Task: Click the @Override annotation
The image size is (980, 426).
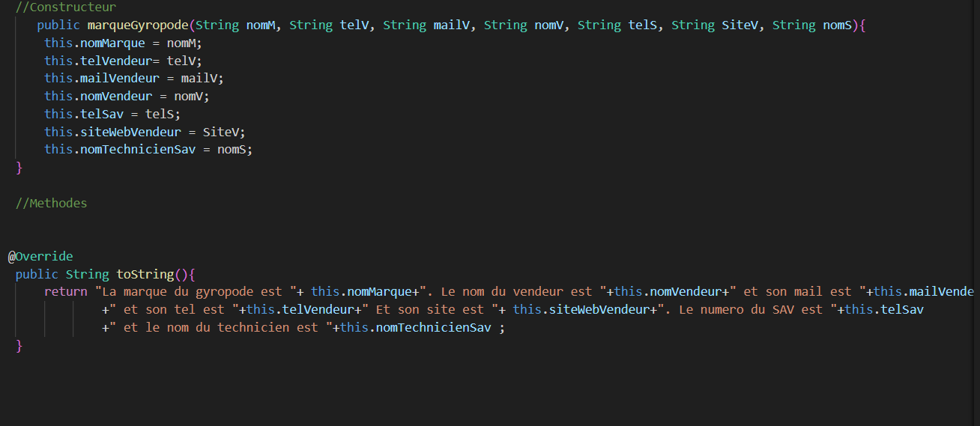Action: coord(40,257)
